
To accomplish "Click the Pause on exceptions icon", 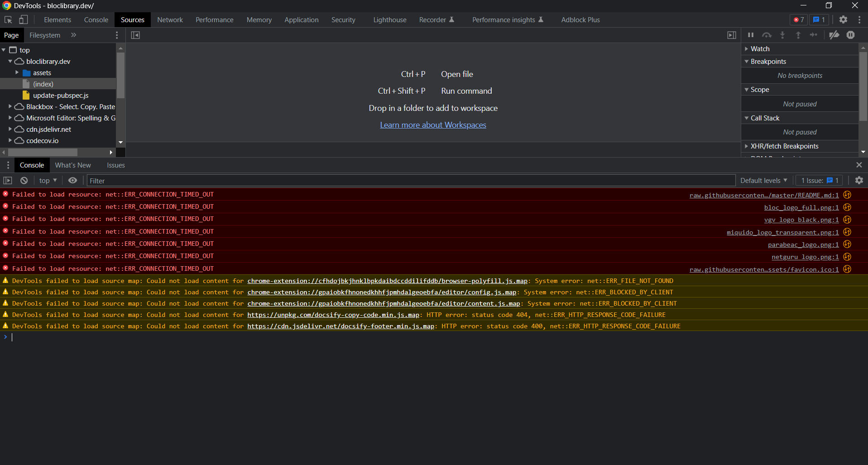I will point(851,35).
